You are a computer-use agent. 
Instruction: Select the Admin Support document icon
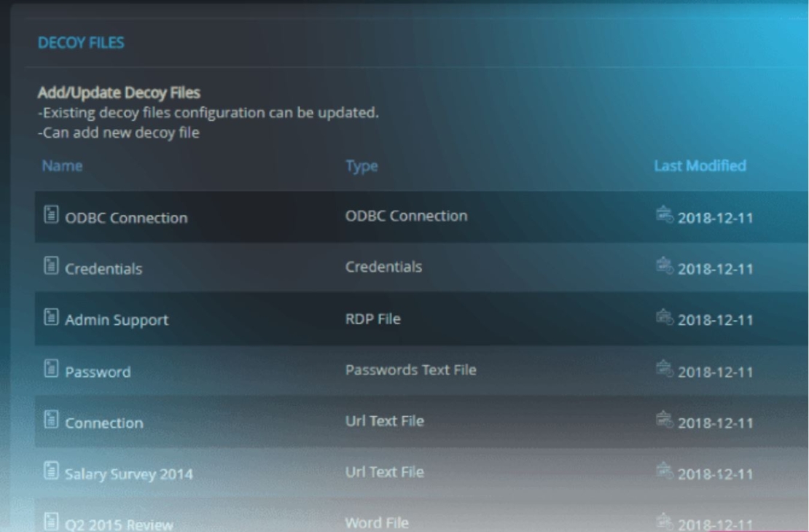(x=50, y=318)
